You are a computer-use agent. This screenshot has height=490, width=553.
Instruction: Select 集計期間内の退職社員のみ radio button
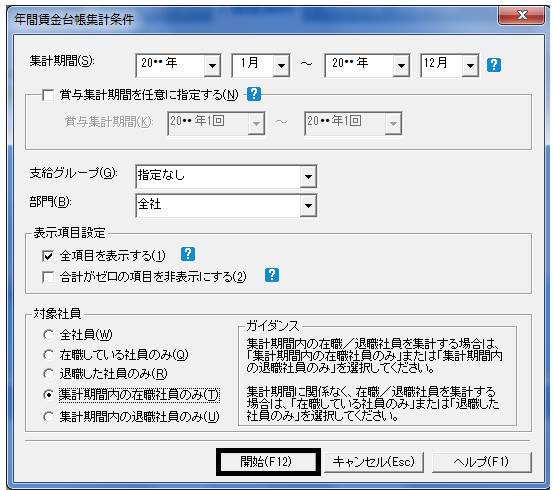click(48, 417)
